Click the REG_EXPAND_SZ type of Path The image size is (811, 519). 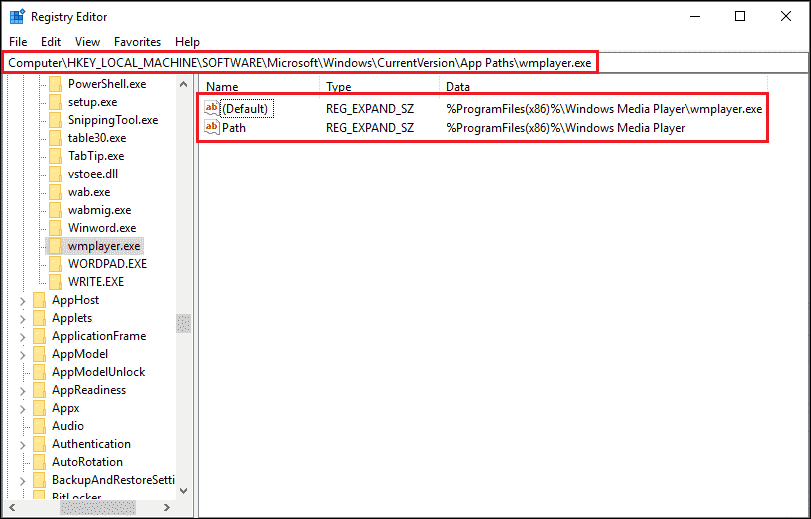pos(370,128)
